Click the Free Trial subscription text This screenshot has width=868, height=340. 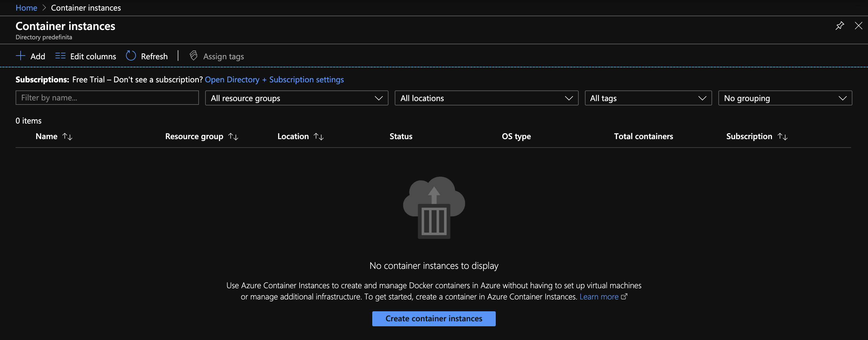click(88, 80)
